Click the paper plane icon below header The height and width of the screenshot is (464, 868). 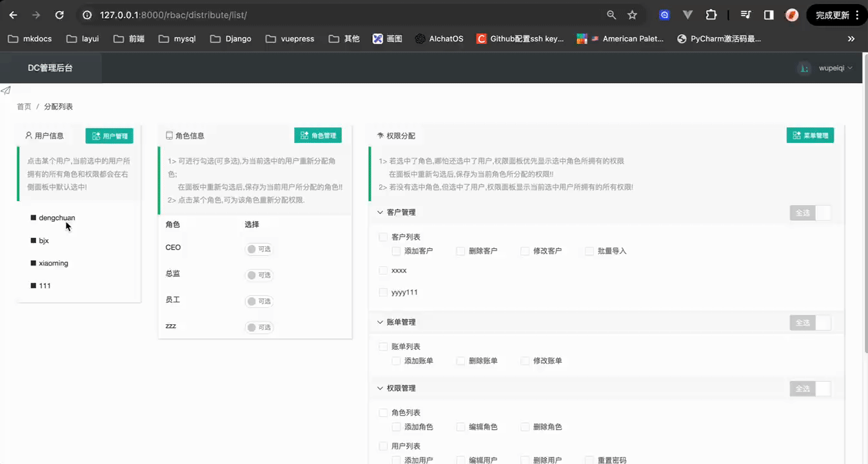coord(6,90)
